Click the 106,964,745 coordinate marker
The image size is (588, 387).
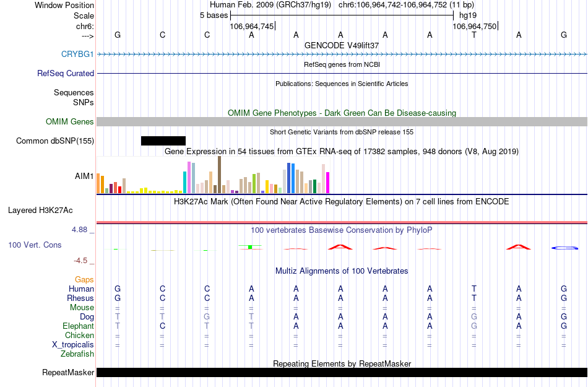252,26
